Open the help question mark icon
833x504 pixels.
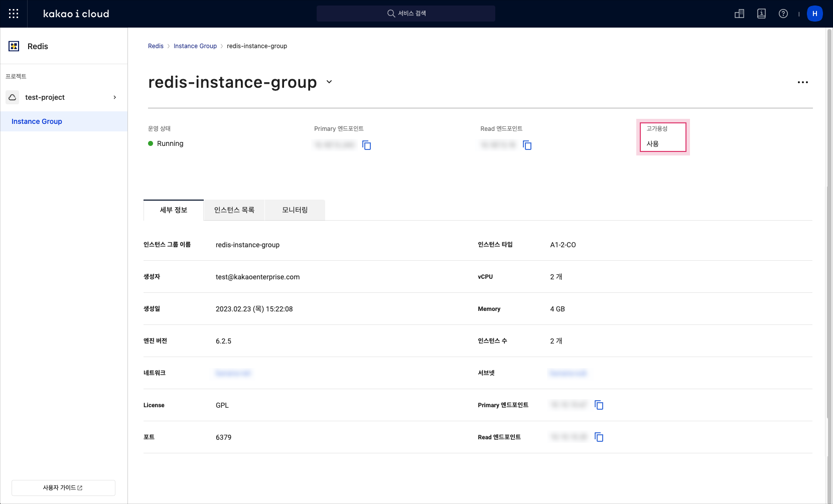coord(783,14)
